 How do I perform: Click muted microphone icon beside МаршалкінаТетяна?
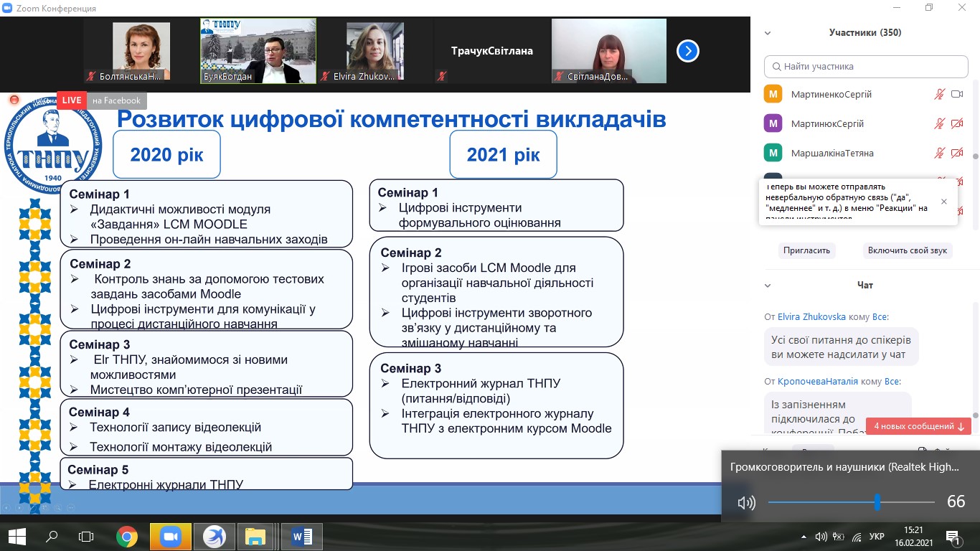pos(939,153)
